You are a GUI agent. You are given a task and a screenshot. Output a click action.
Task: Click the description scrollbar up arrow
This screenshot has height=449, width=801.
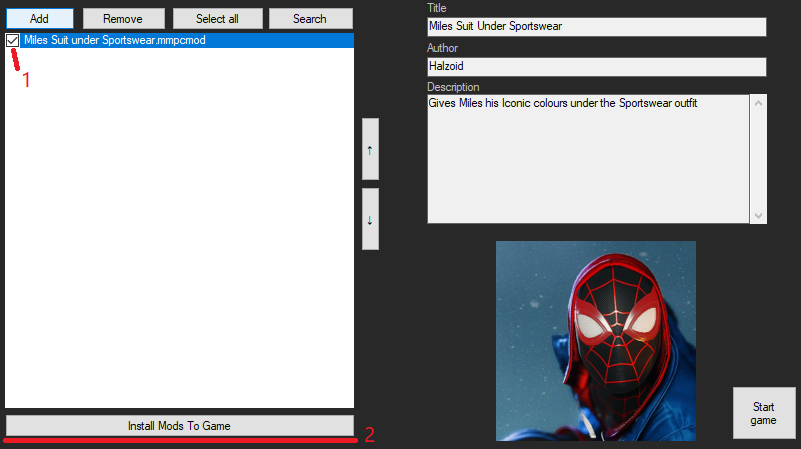759,103
